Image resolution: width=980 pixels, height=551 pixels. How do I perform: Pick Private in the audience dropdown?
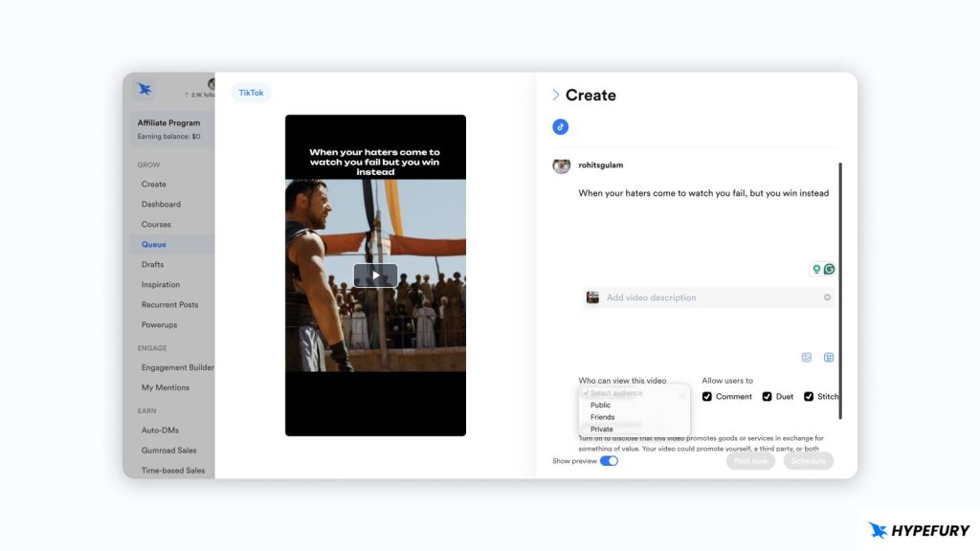(601, 430)
